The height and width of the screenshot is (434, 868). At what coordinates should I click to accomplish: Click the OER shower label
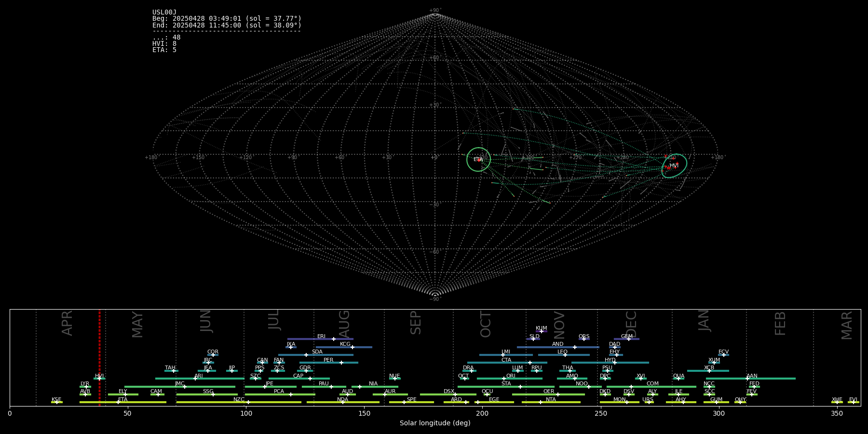coord(549,392)
